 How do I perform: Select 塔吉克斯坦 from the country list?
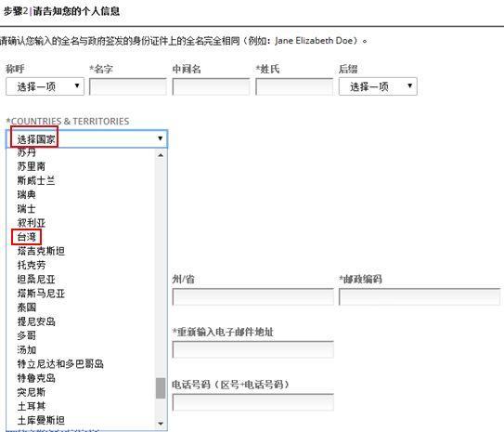coord(41,251)
